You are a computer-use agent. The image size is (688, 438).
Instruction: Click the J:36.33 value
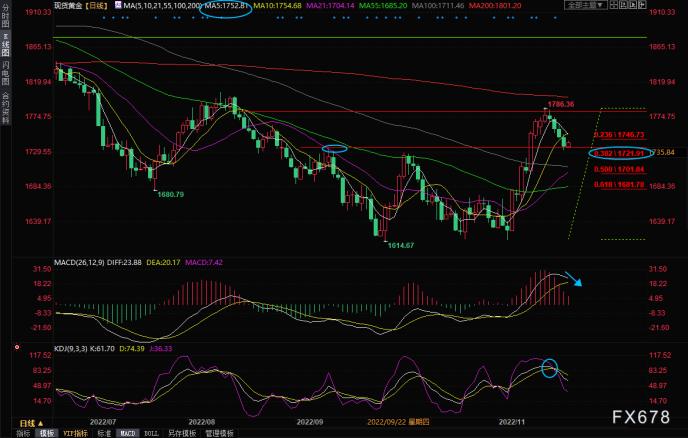(161, 349)
